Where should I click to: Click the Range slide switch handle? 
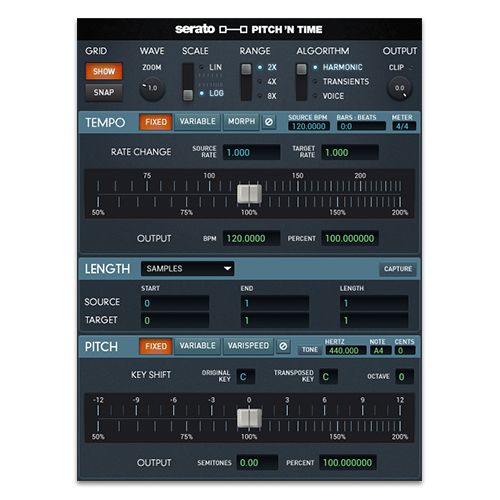246,69
